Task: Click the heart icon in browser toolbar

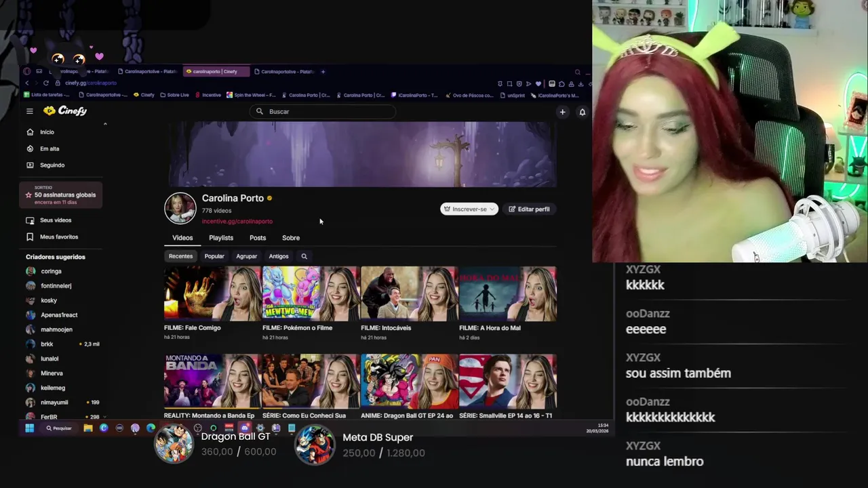Action: [x=538, y=83]
